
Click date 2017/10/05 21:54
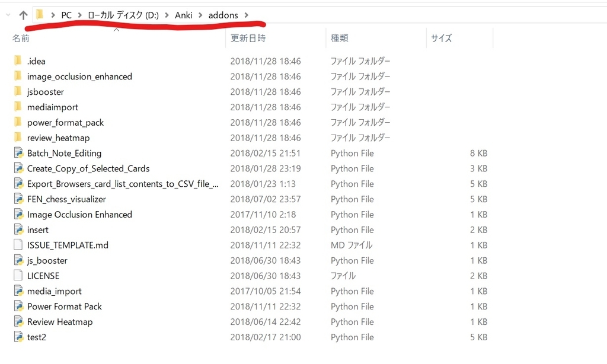pyautogui.click(x=265, y=291)
